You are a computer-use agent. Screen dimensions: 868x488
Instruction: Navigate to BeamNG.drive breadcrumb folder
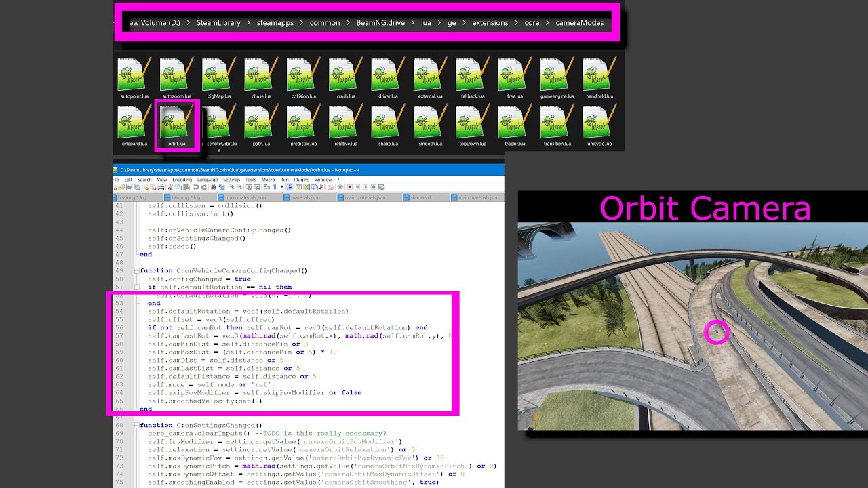[380, 22]
